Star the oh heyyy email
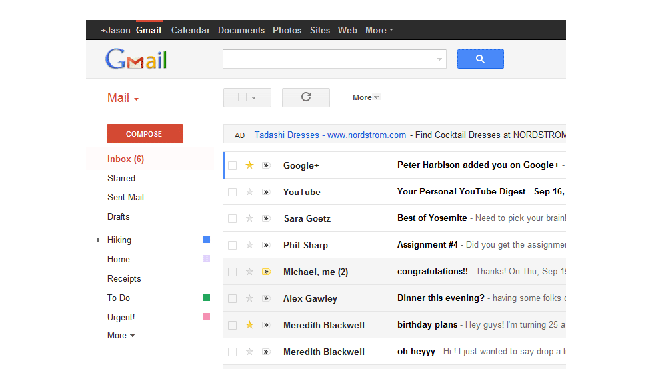Screen dimensions: 652x390 click(249, 352)
